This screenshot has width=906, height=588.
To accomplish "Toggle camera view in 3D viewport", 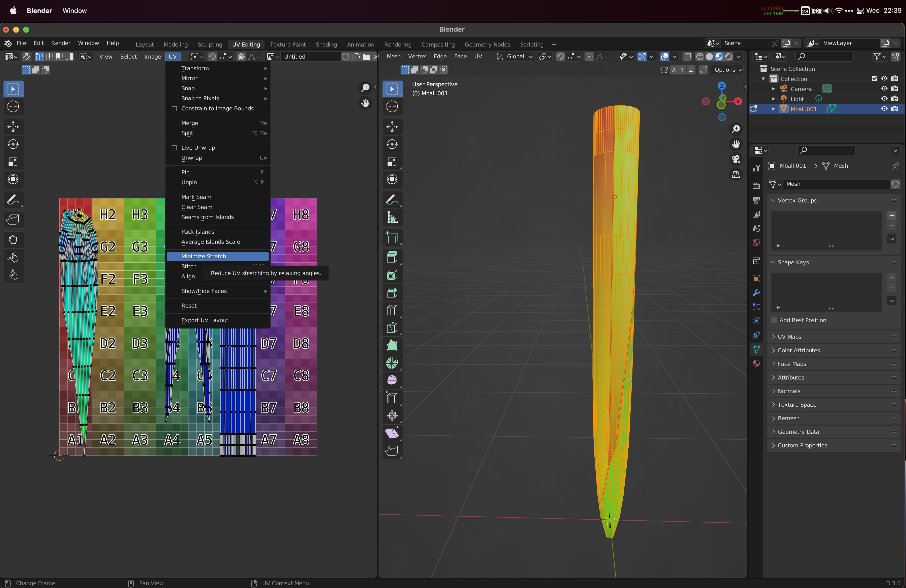I will pyautogui.click(x=736, y=159).
